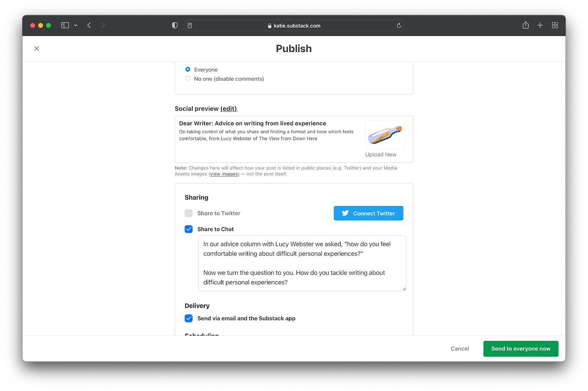Open the social preview edit link

[x=229, y=108]
